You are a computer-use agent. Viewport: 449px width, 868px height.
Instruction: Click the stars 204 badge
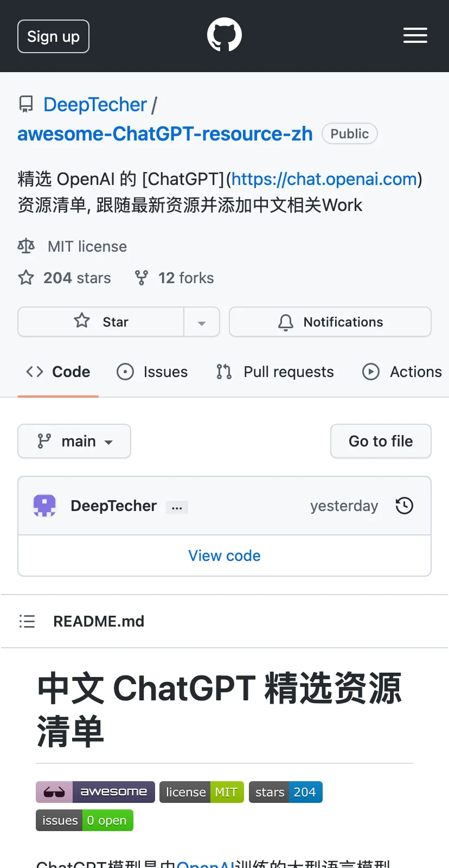click(x=286, y=792)
